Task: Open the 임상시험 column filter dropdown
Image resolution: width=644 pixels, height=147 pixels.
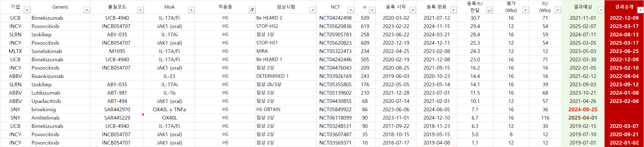Action: [x=313, y=10]
